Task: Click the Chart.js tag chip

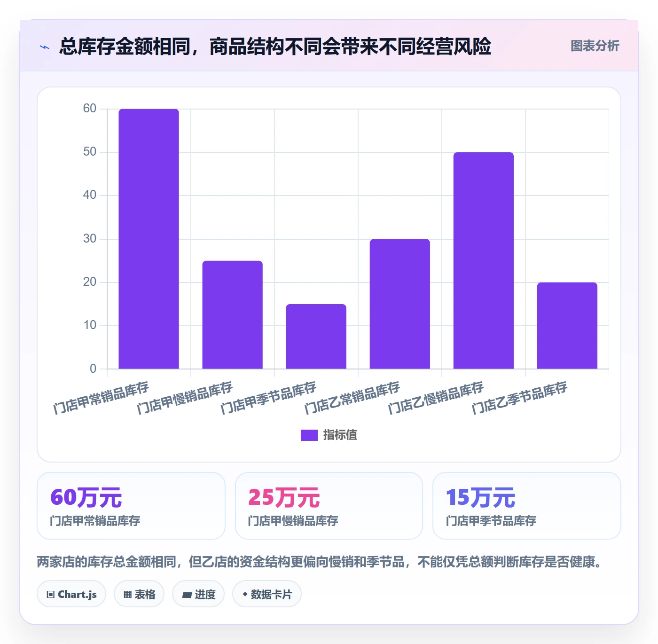Action: (71, 594)
